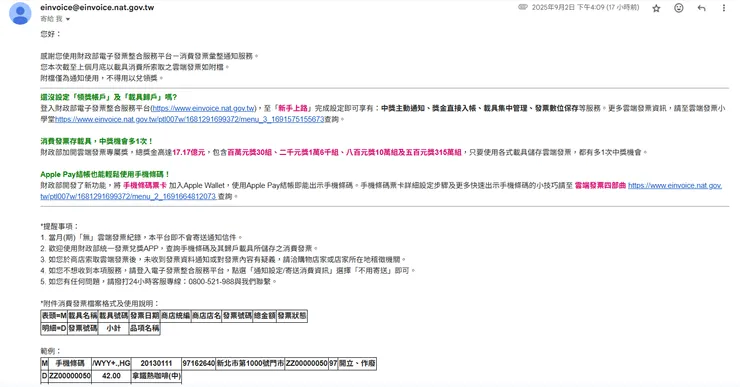Click example cell 新北市第1000號門市

tap(250, 363)
